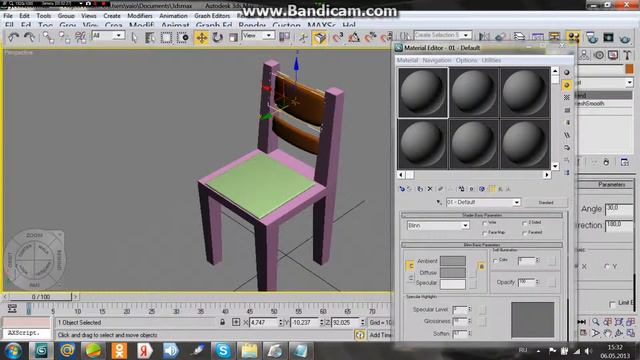Open the Rendered Frame Window icon
Image resolution: width=640 pixels, height=360 pixels.
click(x=608, y=38)
